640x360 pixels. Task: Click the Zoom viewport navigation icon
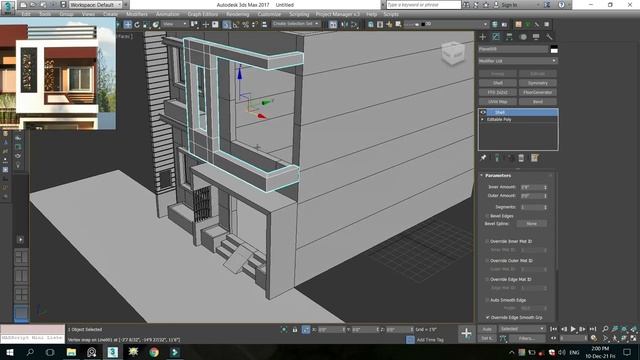click(x=605, y=329)
